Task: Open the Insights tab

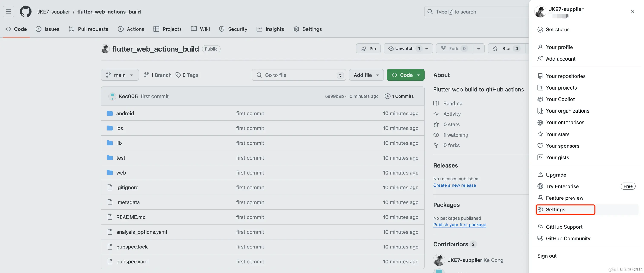Action: click(270, 29)
